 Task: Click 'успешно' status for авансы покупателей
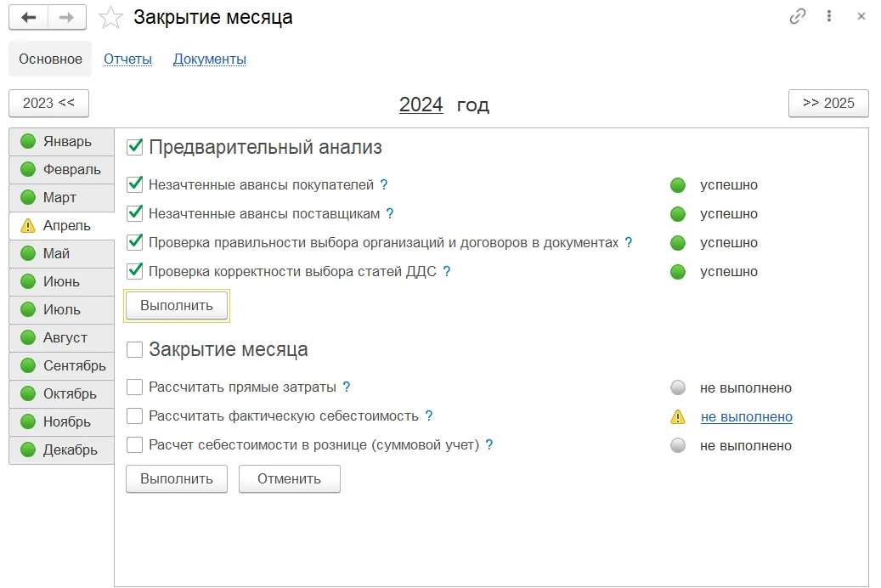pos(729,185)
